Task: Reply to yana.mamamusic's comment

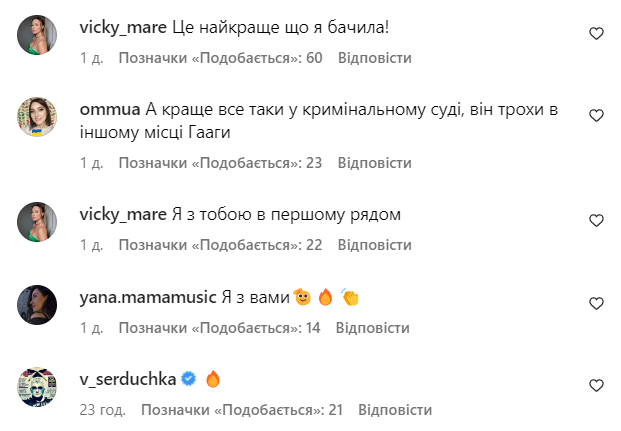Action: click(373, 327)
